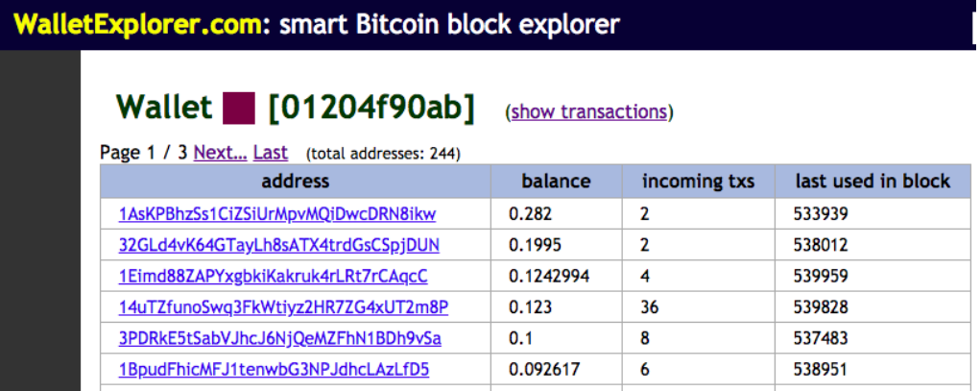The image size is (980, 391).
Task: Open the WalletExplorer.com home link
Action: click(x=138, y=24)
